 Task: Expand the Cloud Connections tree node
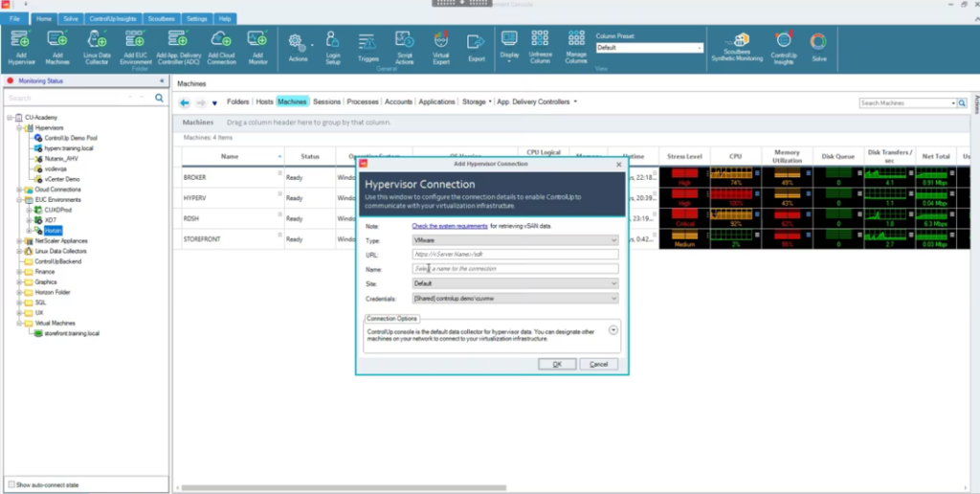pos(20,190)
